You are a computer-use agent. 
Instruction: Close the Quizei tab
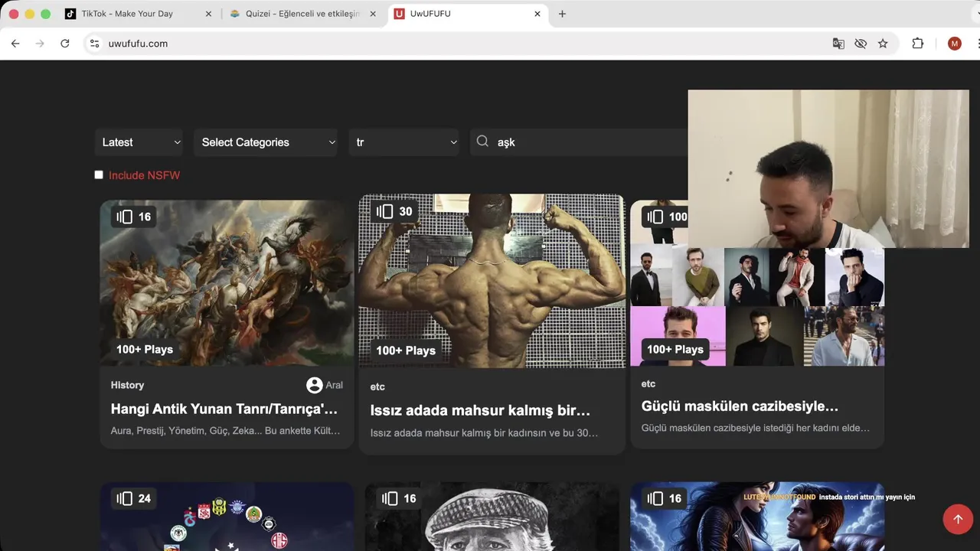(x=373, y=14)
